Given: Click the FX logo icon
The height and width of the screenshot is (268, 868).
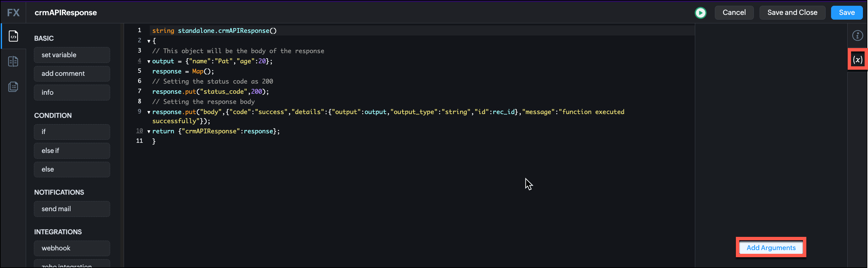Looking at the screenshot, I should tap(14, 13).
